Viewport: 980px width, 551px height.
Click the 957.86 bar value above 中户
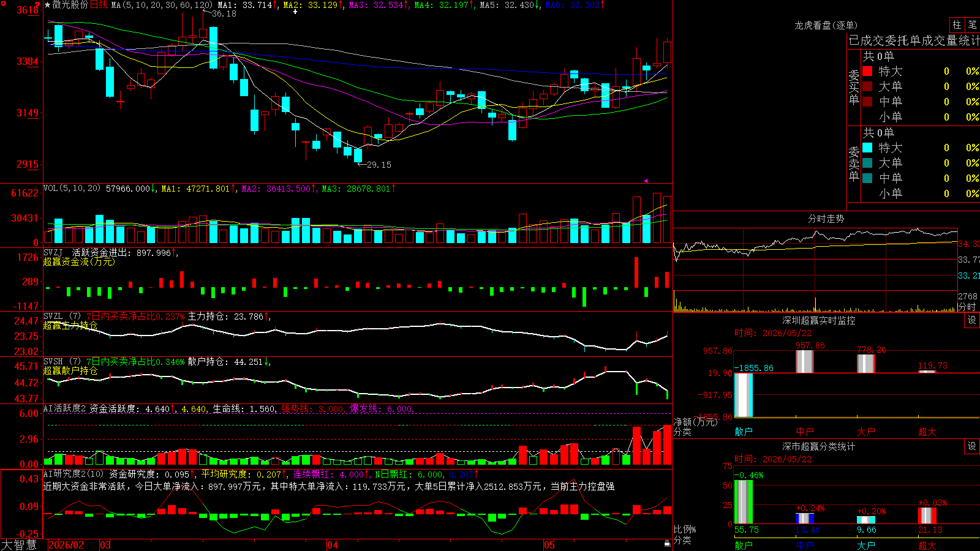pos(810,345)
